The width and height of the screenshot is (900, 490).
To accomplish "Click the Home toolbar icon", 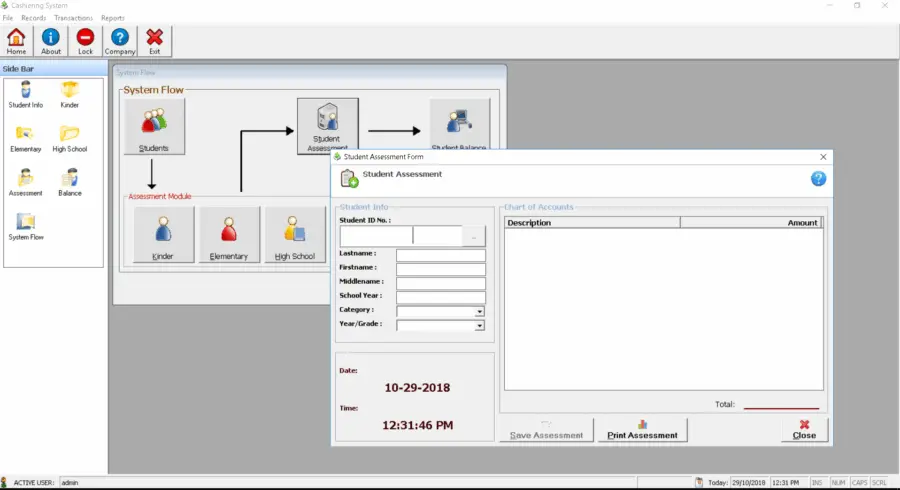I will (16, 41).
